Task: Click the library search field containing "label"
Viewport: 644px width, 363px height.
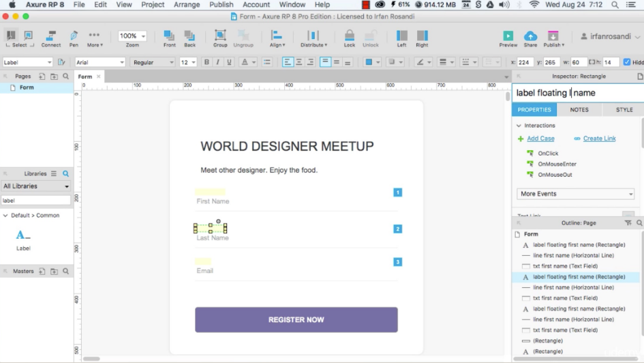Action: [x=35, y=201]
